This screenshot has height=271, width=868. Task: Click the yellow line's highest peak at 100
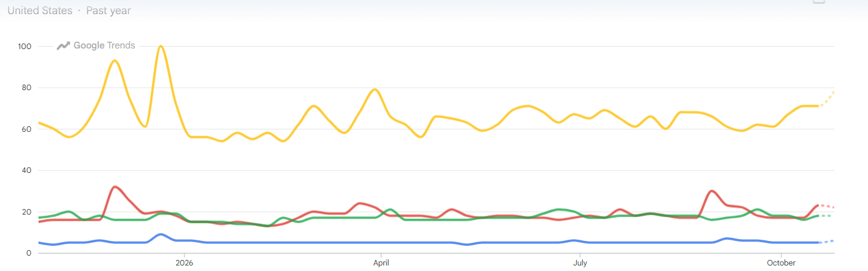pos(161,47)
